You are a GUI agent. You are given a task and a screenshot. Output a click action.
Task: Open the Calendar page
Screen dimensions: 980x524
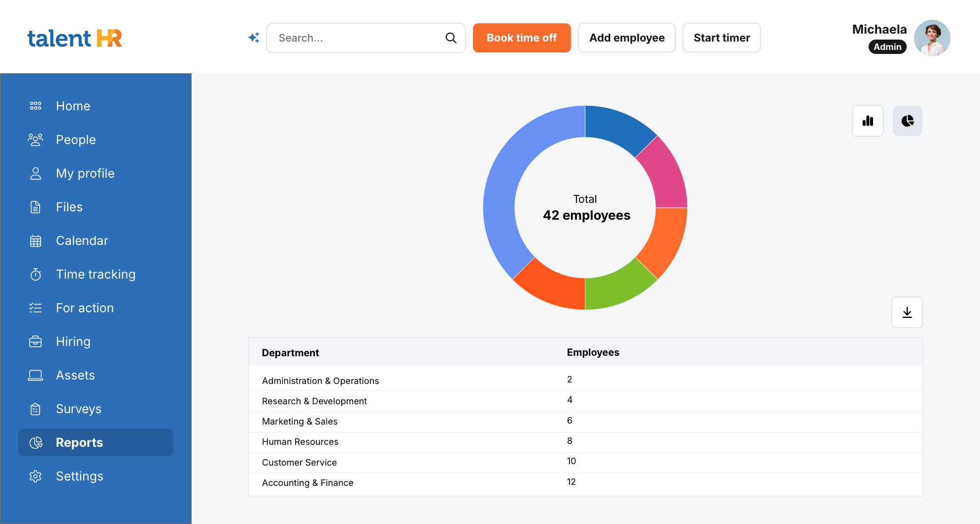tap(82, 240)
